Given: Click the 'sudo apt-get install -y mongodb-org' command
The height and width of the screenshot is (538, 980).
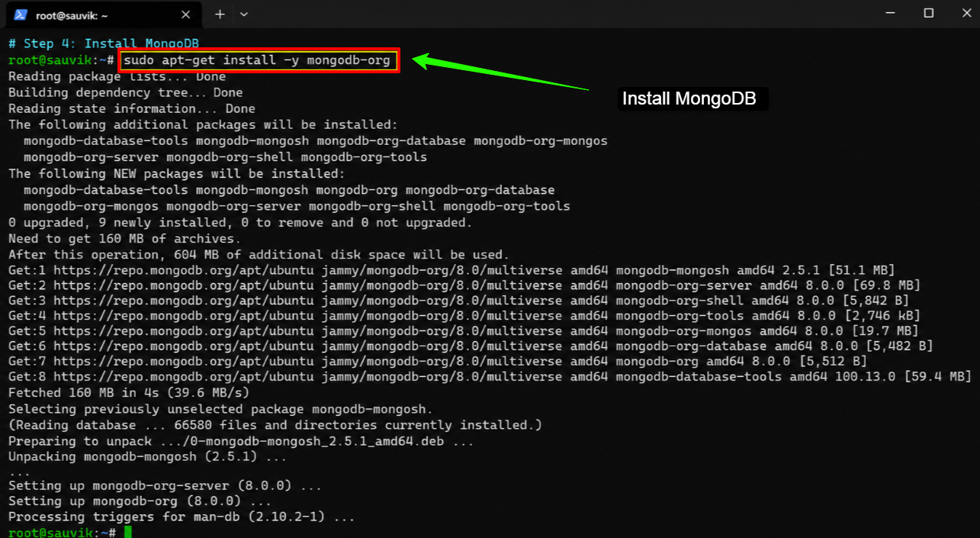Looking at the screenshot, I should pos(258,60).
